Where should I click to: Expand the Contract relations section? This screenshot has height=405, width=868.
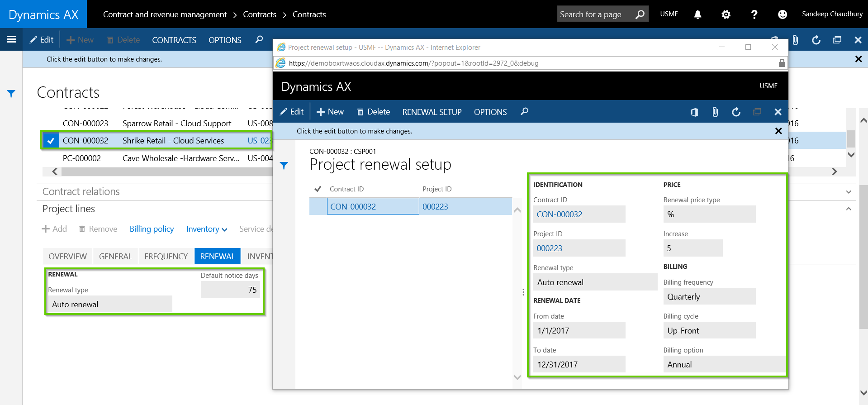[849, 192]
